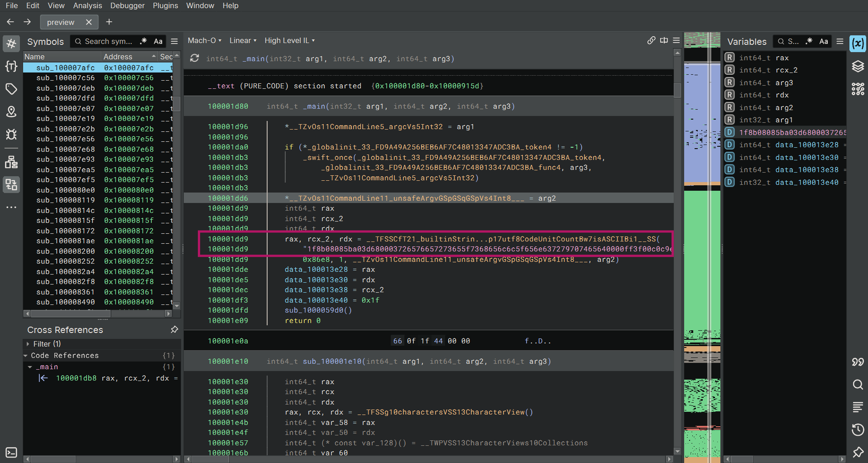
Task: Open the Memory Map location icon
Action: point(11,111)
